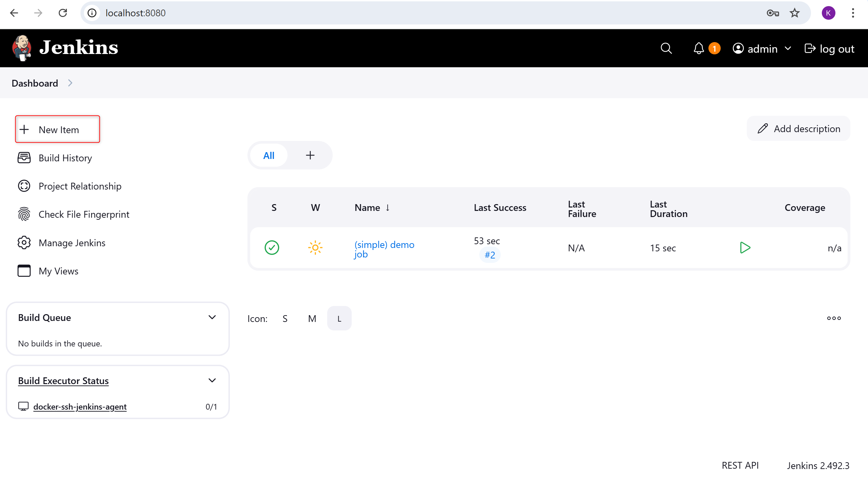
Task: Go back in the browser
Action: (x=14, y=13)
